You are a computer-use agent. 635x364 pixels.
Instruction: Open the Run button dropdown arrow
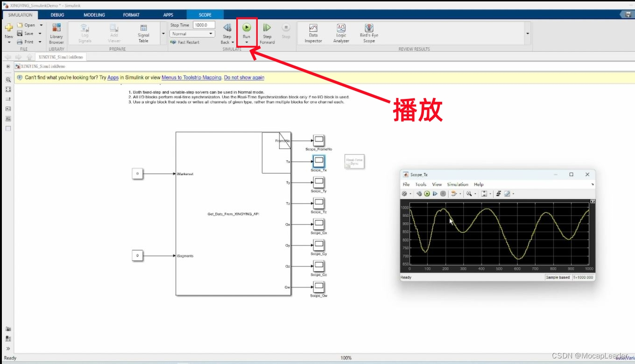tap(247, 42)
